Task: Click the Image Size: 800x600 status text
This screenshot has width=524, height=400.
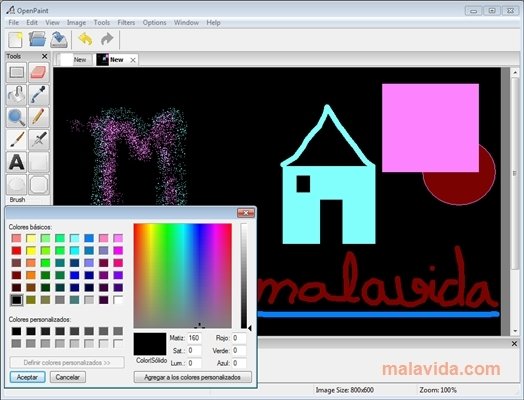Action: click(345, 390)
